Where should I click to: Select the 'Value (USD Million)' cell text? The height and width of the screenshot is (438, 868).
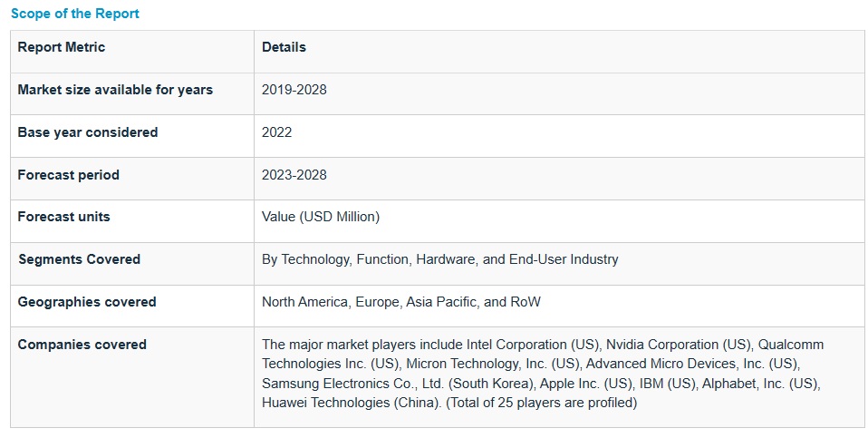pos(321,217)
